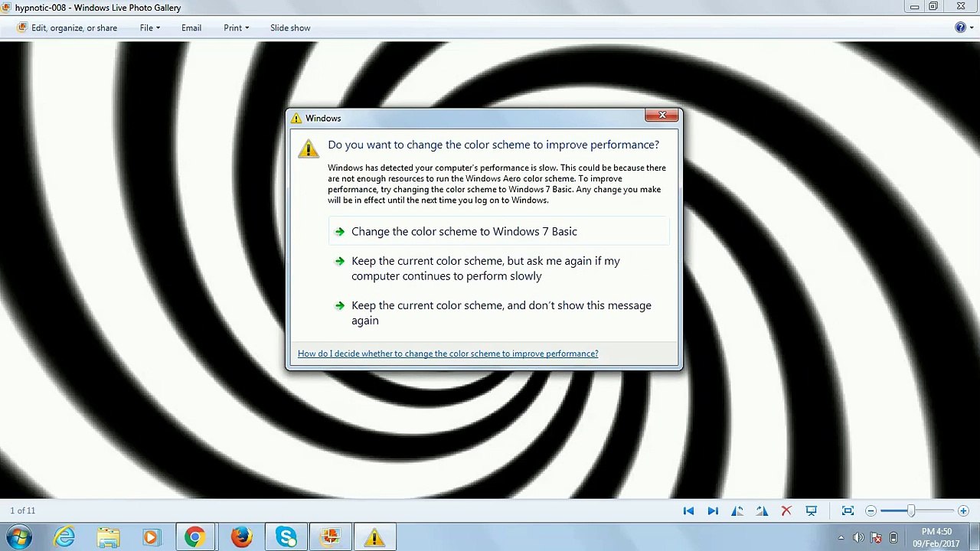The image size is (980, 551).
Task: Open the Windows Start menu
Action: pos(19,537)
